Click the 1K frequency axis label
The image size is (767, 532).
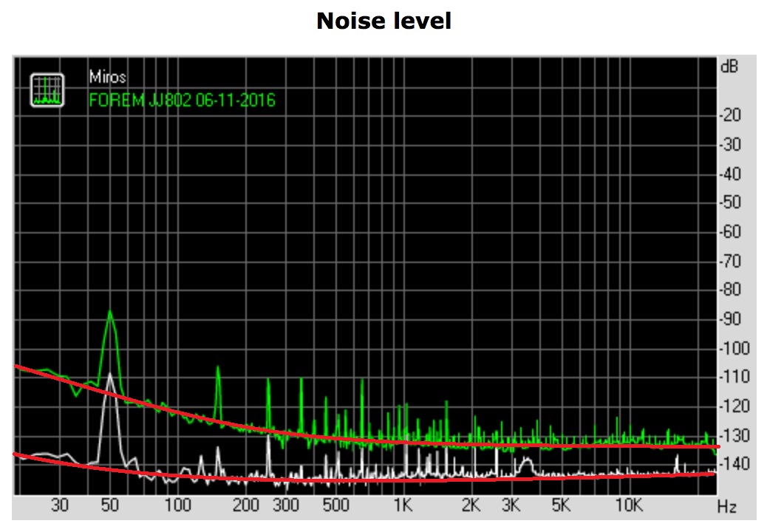tap(403, 506)
